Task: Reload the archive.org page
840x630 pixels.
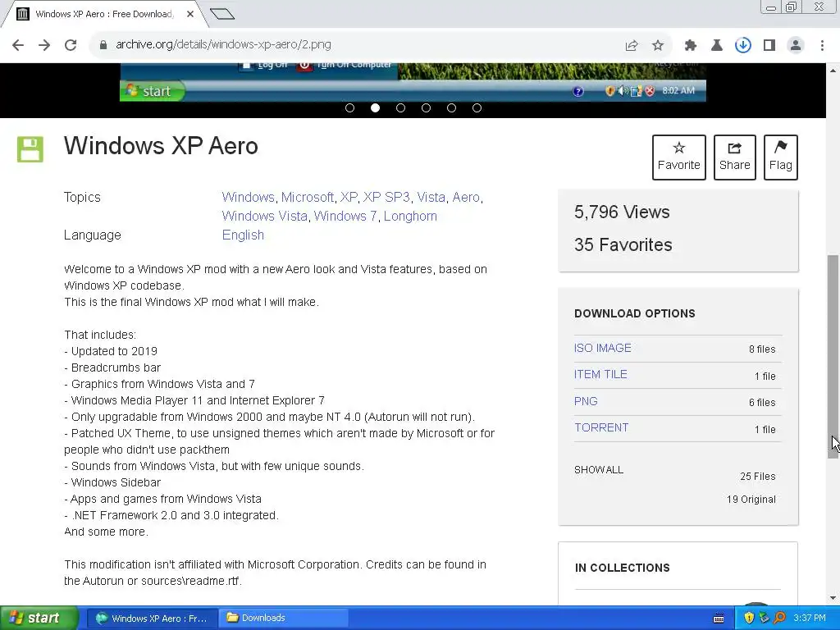Action: coord(71,45)
